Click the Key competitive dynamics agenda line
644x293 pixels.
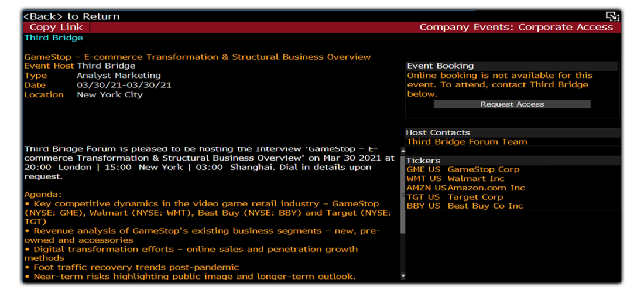pos(208,213)
